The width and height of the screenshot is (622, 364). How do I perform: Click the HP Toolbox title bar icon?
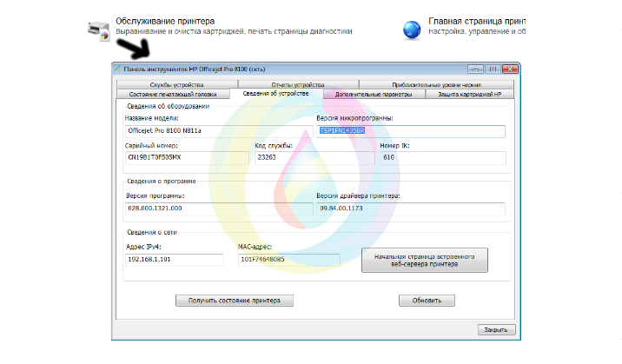pyautogui.click(x=117, y=69)
